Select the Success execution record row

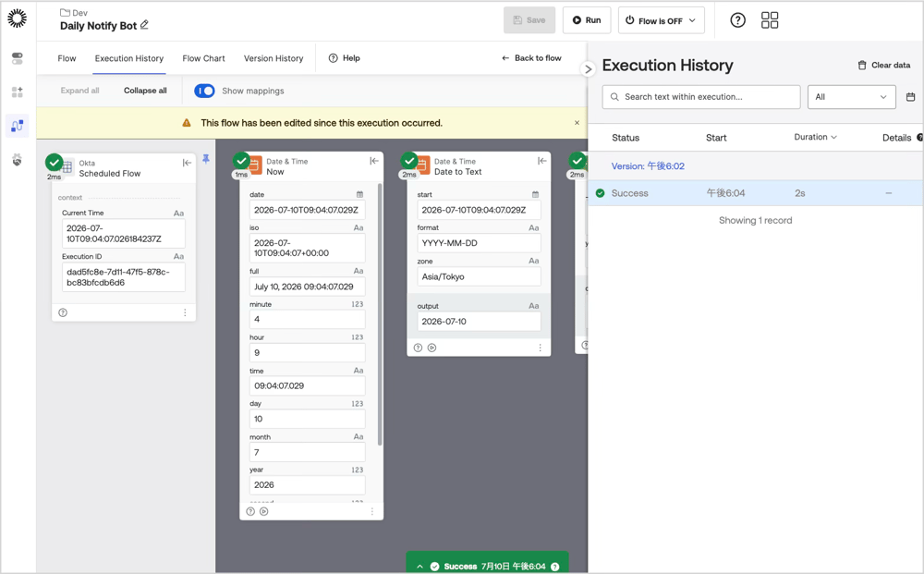756,193
